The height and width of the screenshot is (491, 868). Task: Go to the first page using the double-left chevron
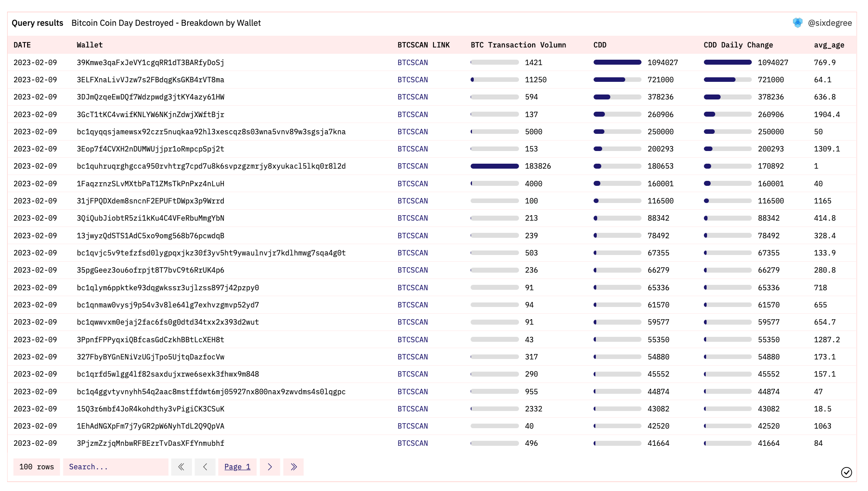click(181, 467)
